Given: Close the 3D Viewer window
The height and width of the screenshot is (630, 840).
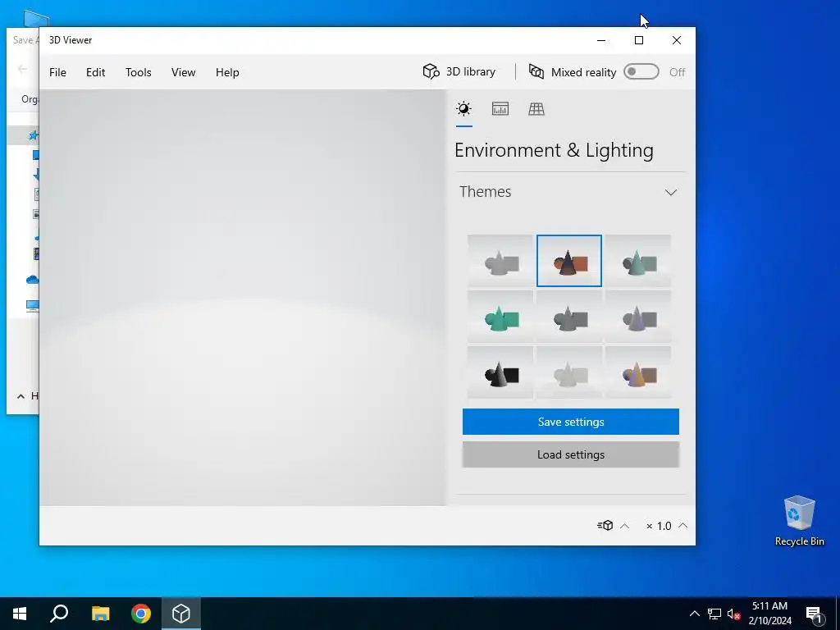Looking at the screenshot, I should pos(677,40).
